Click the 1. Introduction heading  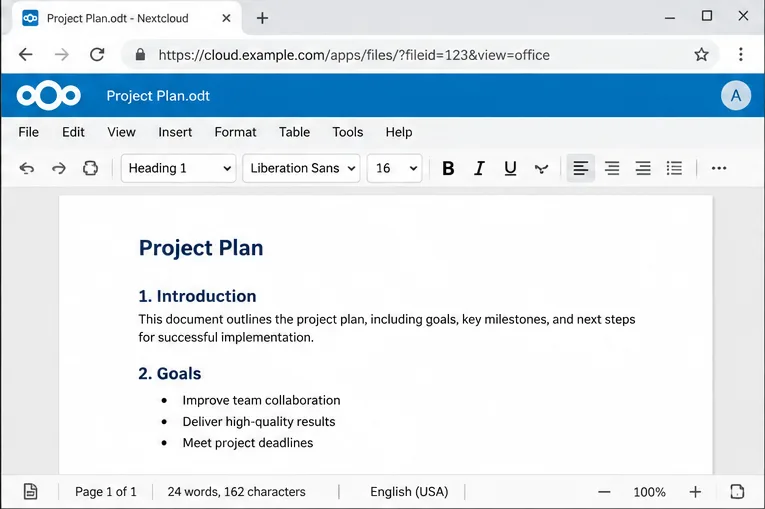198,296
